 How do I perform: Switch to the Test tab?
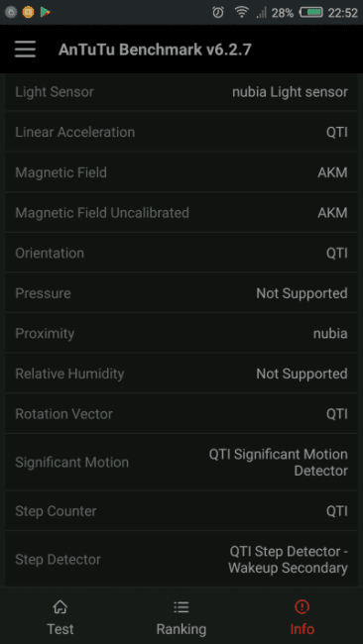(60, 617)
